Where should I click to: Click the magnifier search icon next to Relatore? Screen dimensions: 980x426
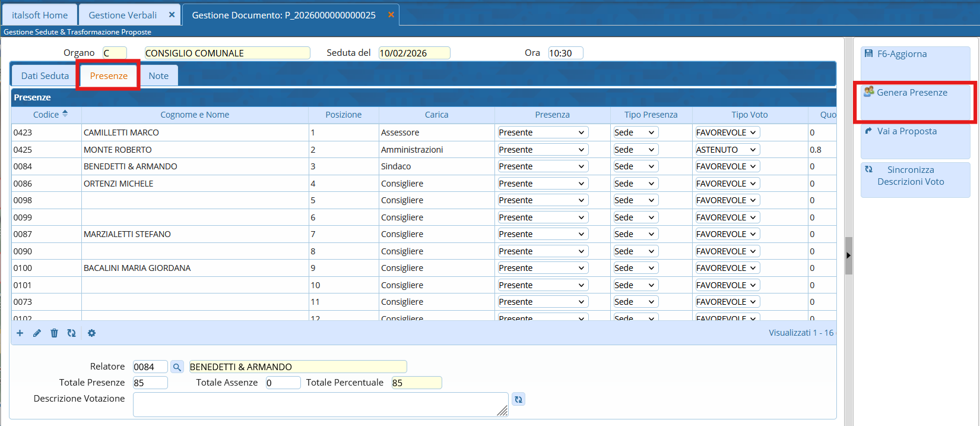177,367
